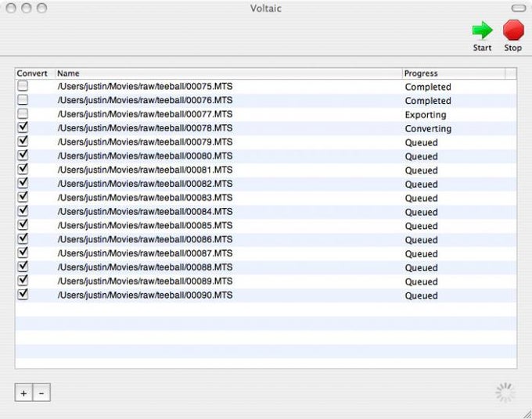Sort by the Name column header
The height and width of the screenshot is (419, 532).
228,73
